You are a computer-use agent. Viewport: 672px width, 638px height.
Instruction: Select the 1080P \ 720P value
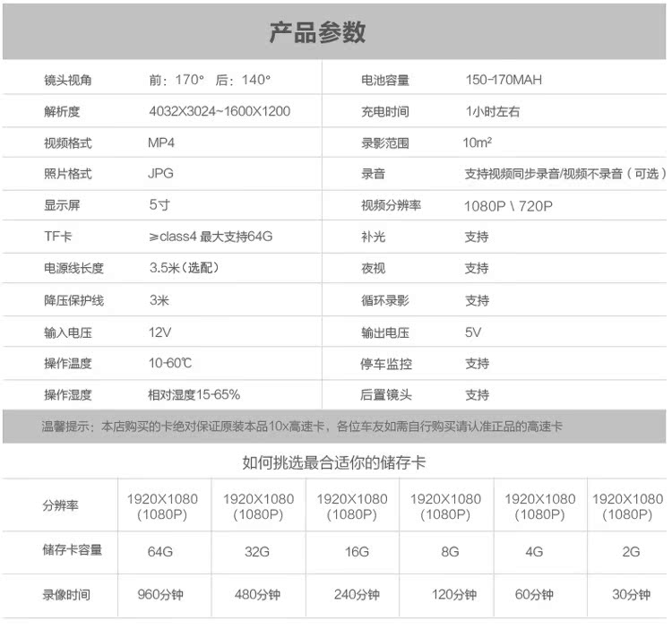(x=508, y=206)
